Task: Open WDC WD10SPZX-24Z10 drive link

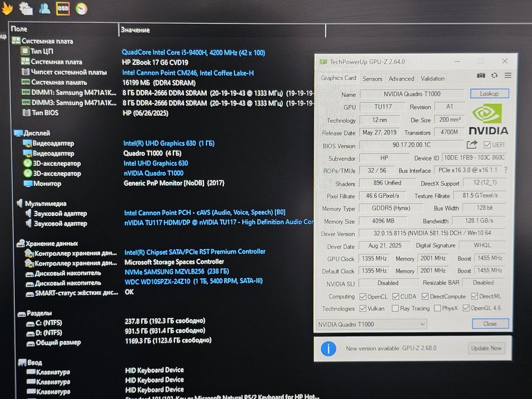Action: pos(194,281)
